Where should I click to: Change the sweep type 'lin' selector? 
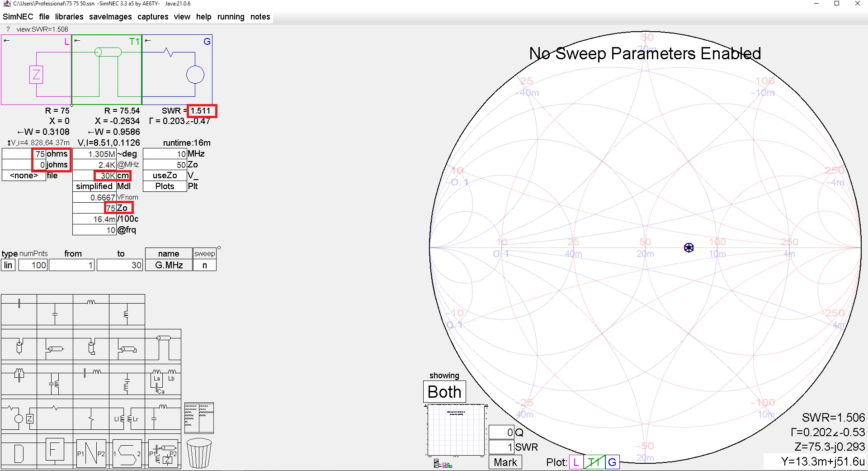(x=9, y=265)
